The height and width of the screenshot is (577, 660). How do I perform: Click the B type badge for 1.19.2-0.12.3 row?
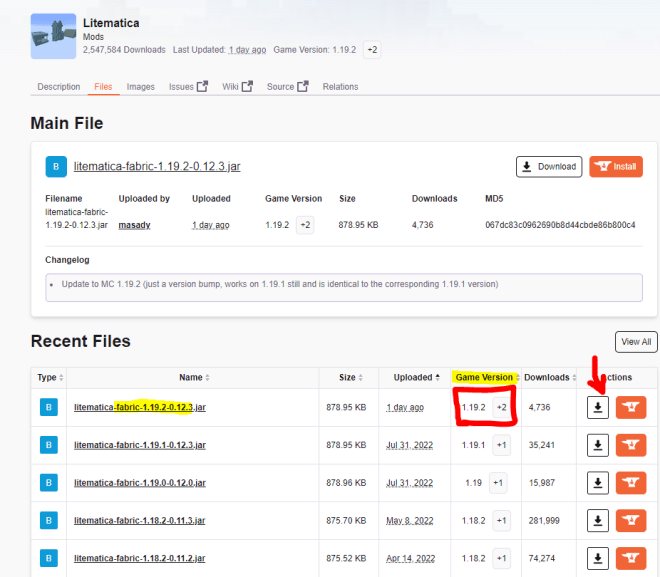pyautogui.click(x=49, y=407)
